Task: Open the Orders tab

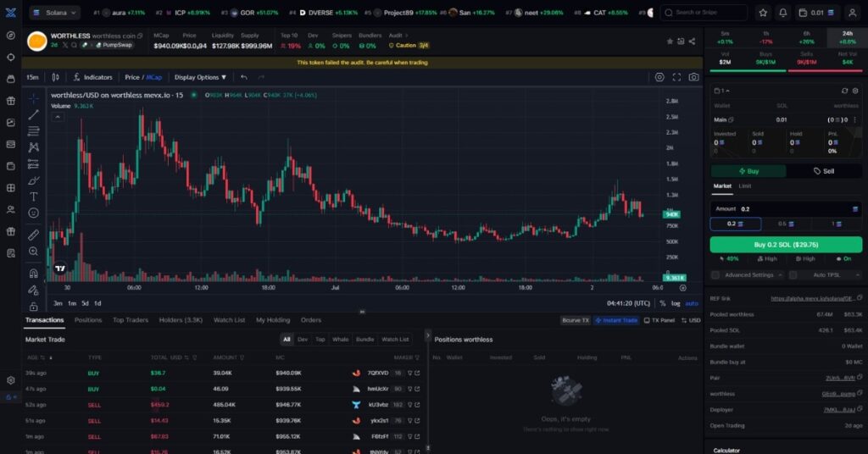Action: click(x=311, y=320)
